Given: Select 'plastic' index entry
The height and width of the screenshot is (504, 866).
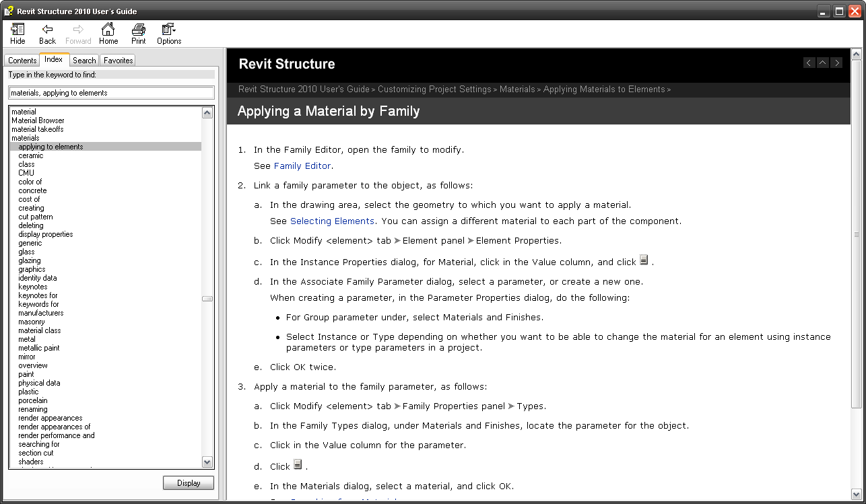Looking at the screenshot, I should (x=29, y=392).
